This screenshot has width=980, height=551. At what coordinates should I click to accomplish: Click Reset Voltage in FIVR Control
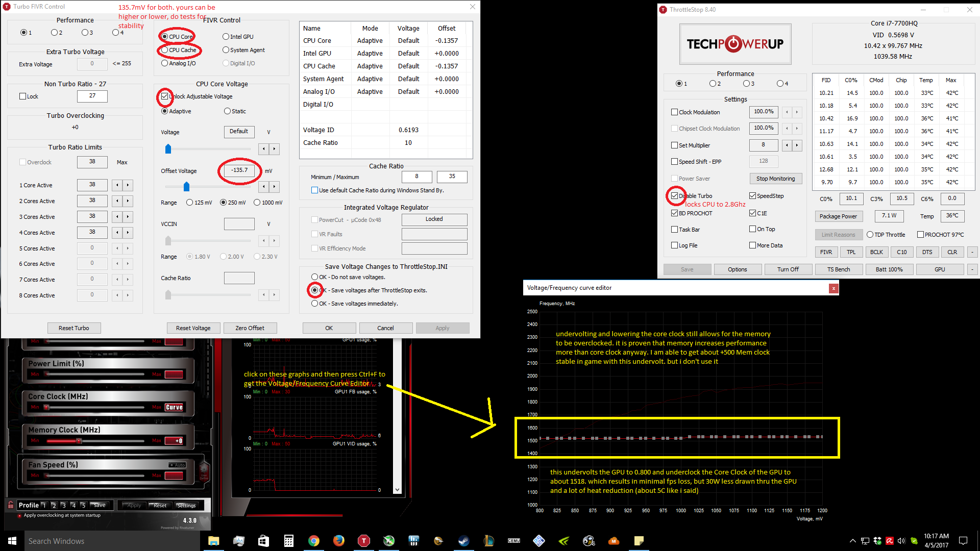pyautogui.click(x=193, y=328)
